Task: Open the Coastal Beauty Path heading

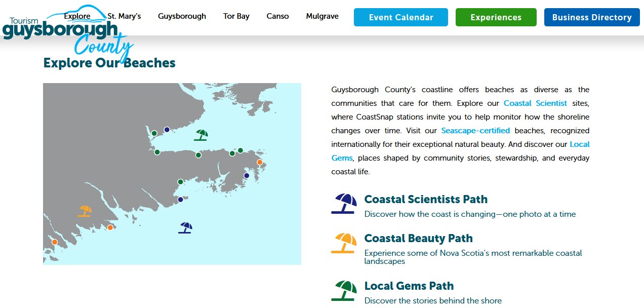Action: coord(418,239)
